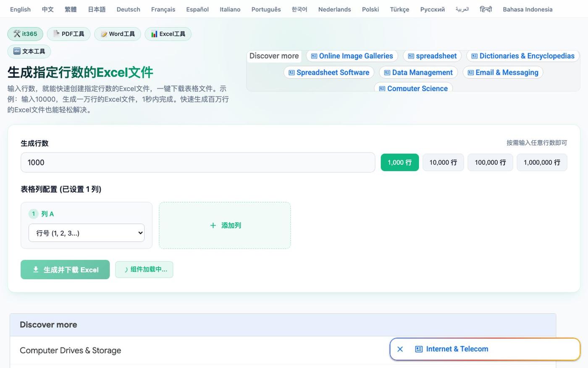
Task: Switch language to Nederlands
Action: 335,9
